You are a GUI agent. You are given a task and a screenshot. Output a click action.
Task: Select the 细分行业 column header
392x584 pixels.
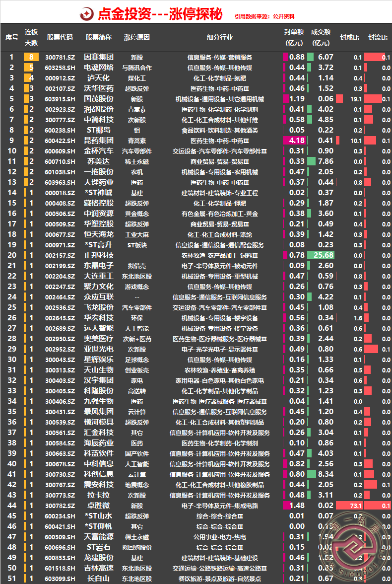point(220,38)
